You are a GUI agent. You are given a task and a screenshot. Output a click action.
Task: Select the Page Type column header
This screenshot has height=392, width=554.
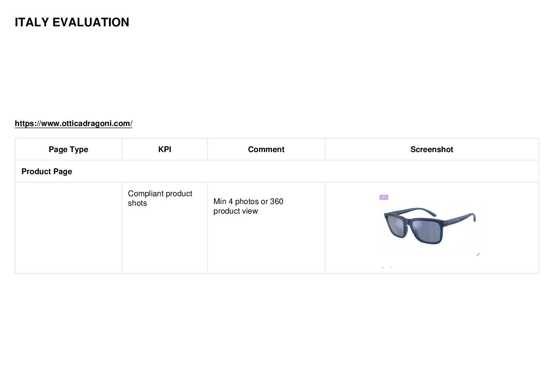click(68, 149)
